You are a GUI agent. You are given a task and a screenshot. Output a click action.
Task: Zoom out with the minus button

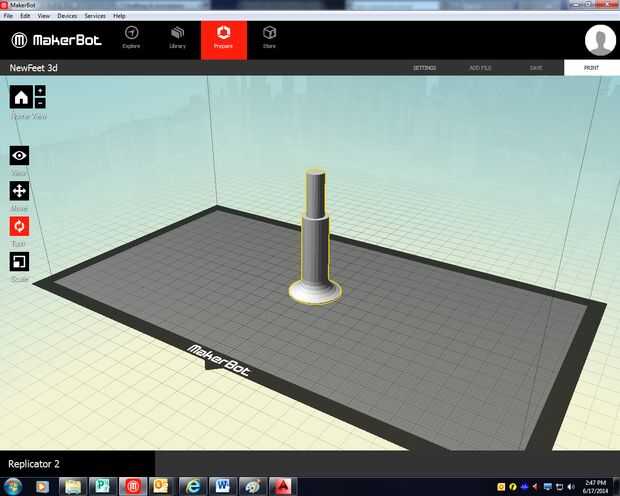click(x=40, y=103)
